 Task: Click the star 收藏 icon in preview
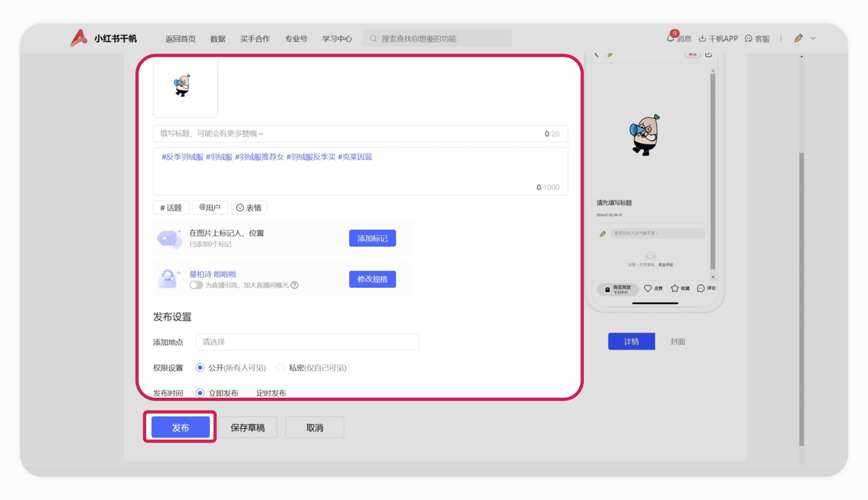click(x=675, y=289)
